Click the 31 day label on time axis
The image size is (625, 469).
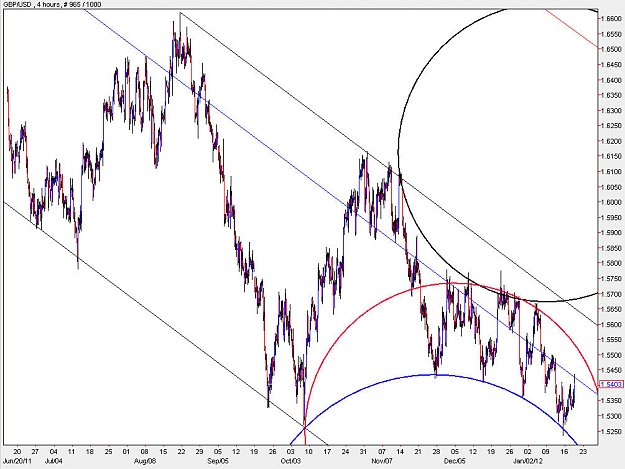[x=363, y=451]
